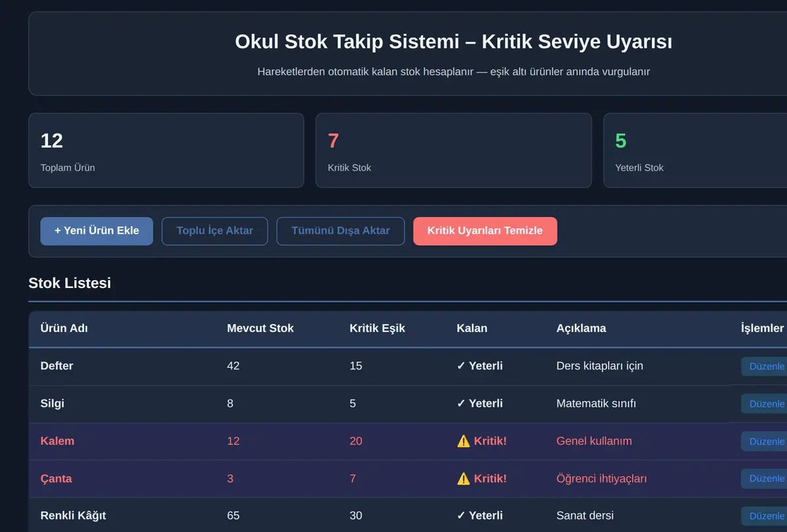Screen dimensions: 787x532
Task: Select the 'Mevcut Stok' column header
Action: (x=260, y=328)
